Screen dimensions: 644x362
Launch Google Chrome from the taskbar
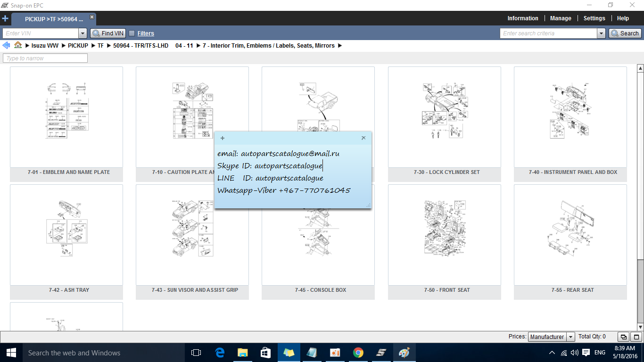[x=358, y=353]
